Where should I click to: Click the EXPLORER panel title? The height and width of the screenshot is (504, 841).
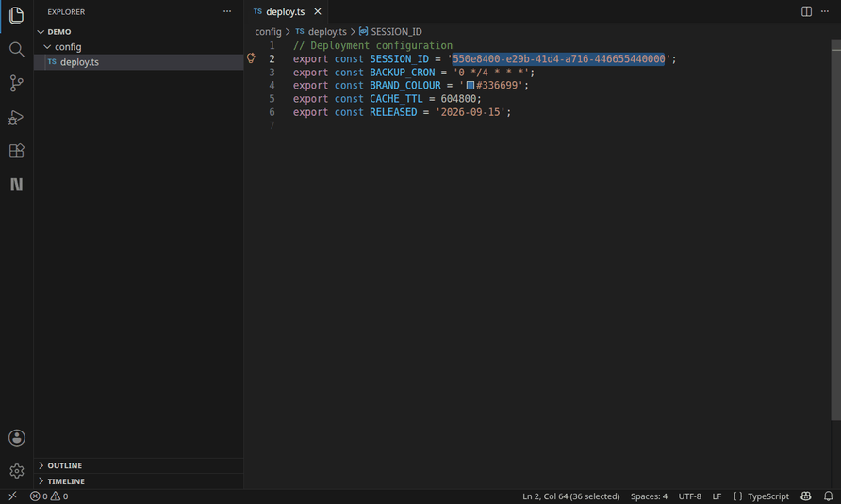tap(66, 12)
